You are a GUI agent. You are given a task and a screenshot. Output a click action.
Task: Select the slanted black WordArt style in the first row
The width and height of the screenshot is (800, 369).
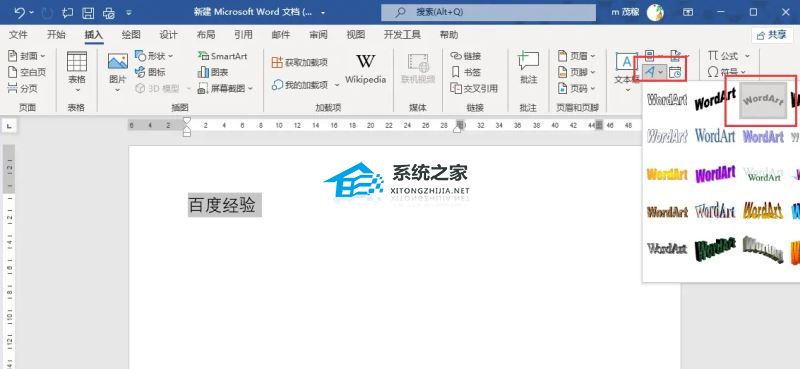click(x=715, y=99)
